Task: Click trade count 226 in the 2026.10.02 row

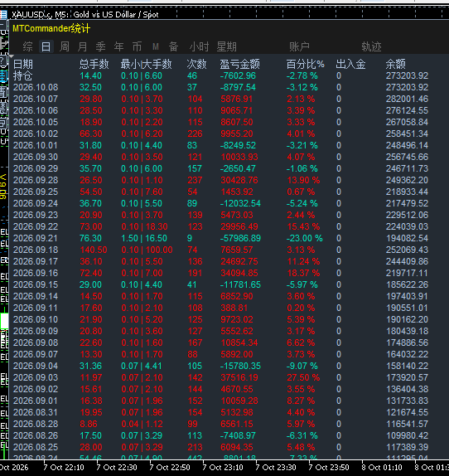Action: (195, 134)
